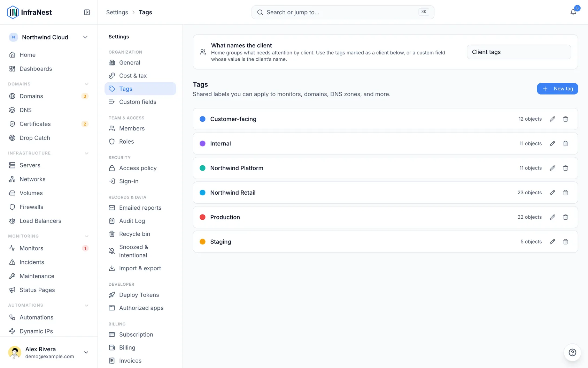
Task: Collapse the Automations section
Action: (x=86, y=305)
